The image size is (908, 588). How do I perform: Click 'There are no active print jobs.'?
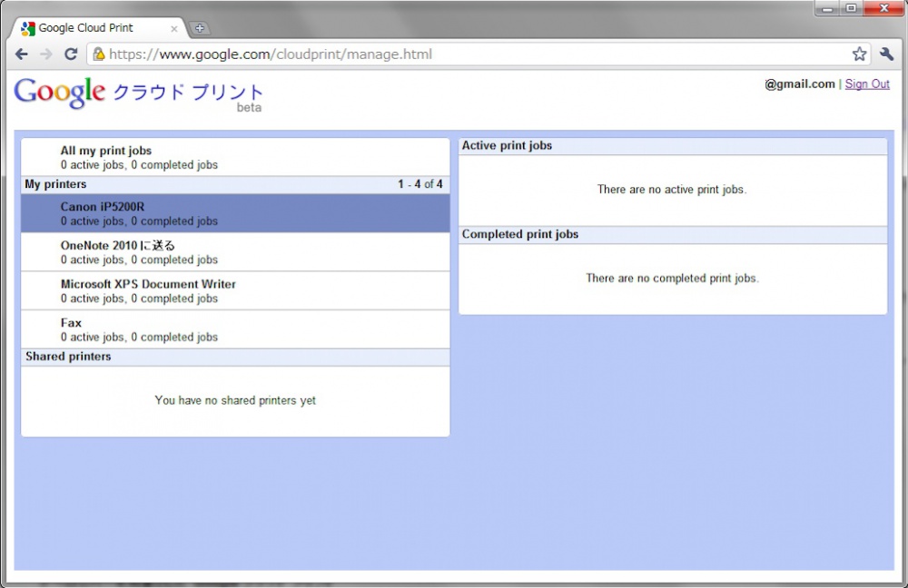672,190
